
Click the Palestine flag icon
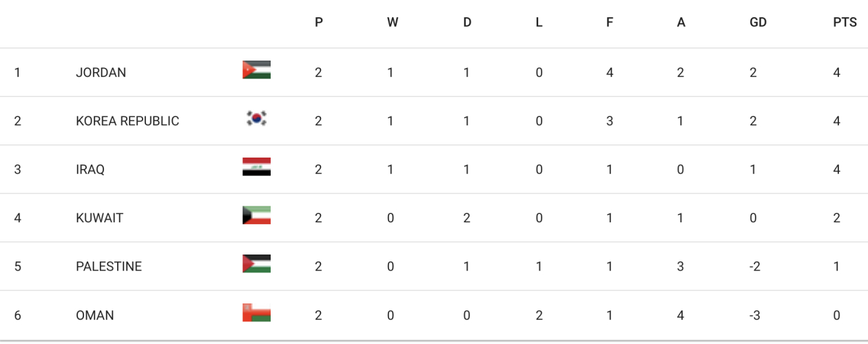[x=256, y=264]
